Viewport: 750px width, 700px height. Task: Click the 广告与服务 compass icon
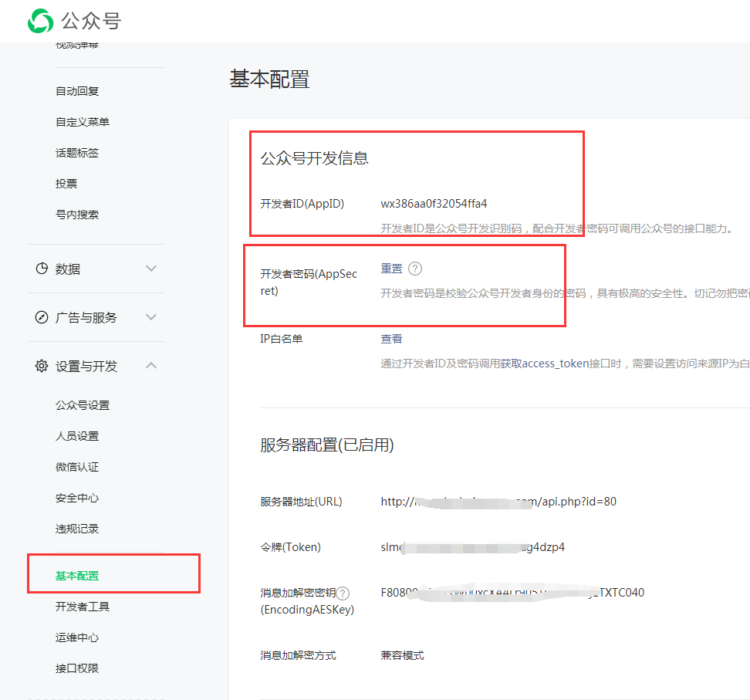click(42, 317)
